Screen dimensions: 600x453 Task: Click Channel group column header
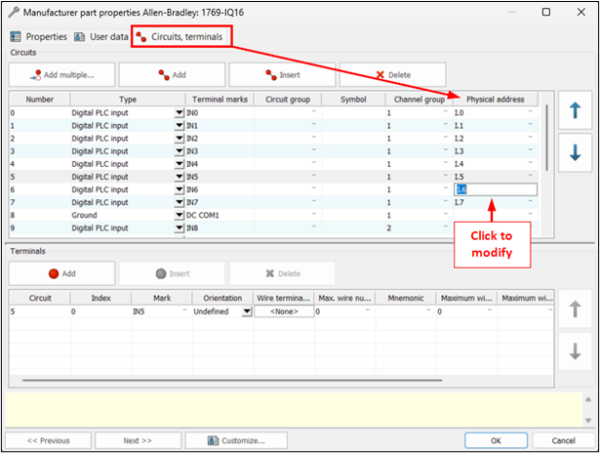click(419, 99)
